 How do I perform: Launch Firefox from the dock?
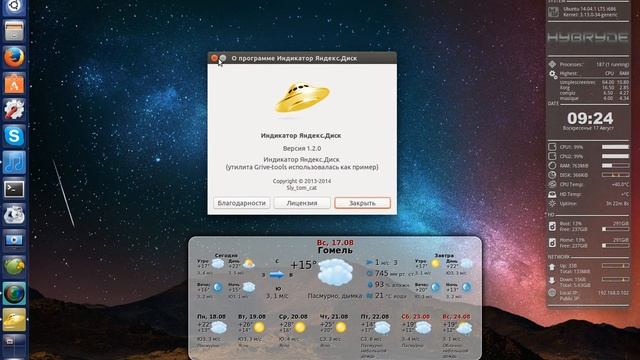pos(14,58)
